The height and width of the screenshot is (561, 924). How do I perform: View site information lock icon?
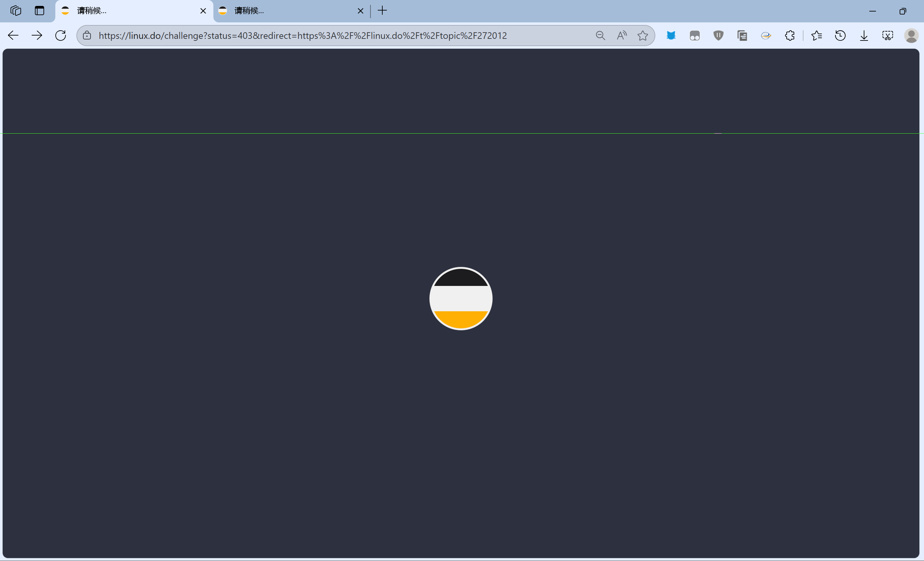point(87,36)
